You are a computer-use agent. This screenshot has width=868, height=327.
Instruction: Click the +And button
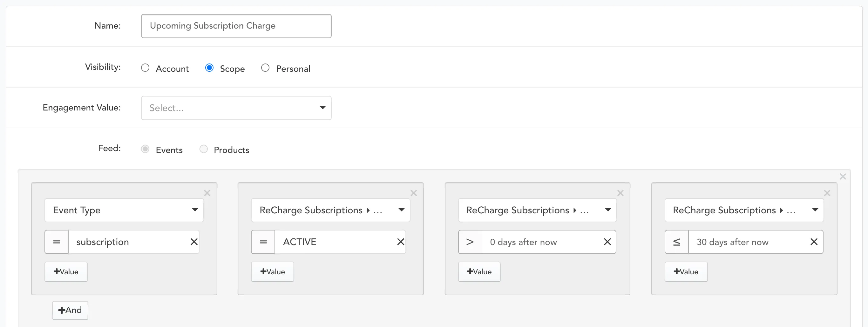(x=70, y=310)
